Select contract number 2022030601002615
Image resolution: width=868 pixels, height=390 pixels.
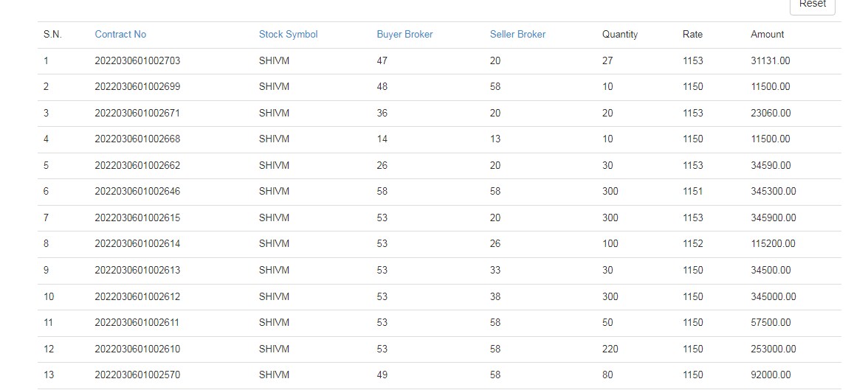(x=137, y=218)
